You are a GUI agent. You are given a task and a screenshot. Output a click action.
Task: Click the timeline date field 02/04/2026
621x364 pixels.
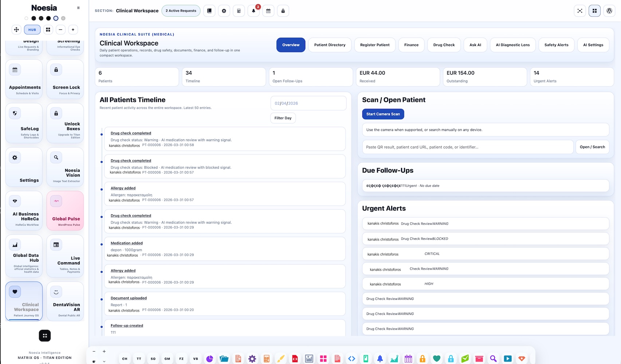pyautogui.click(x=308, y=103)
